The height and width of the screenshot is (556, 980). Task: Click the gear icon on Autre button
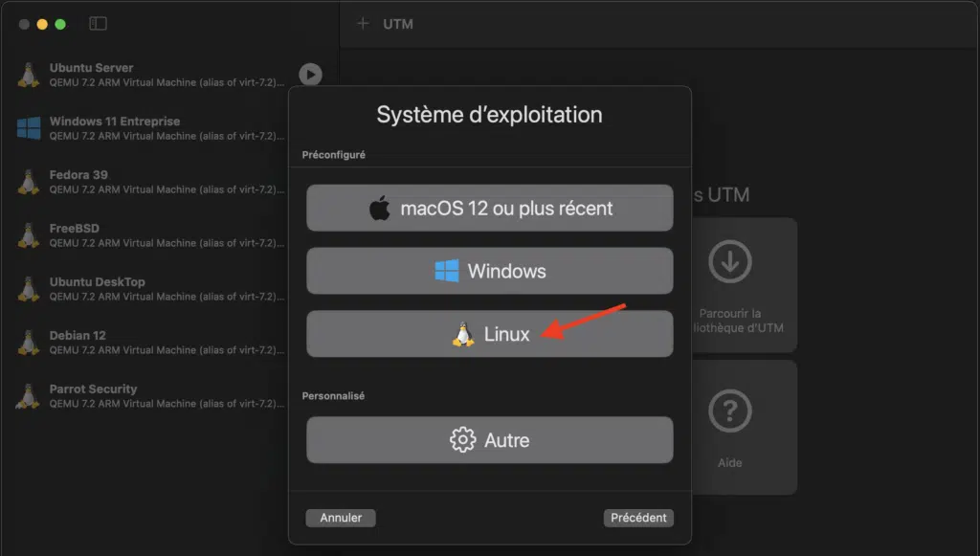(x=462, y=440)
